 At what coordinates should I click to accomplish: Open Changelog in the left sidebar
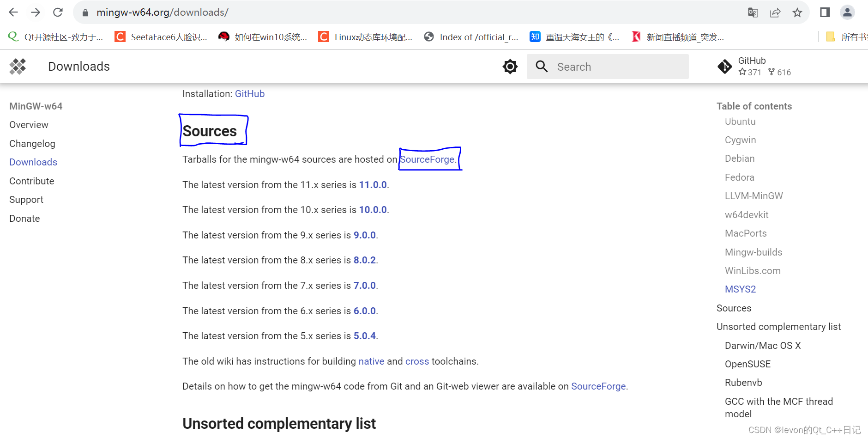point(32,144)
